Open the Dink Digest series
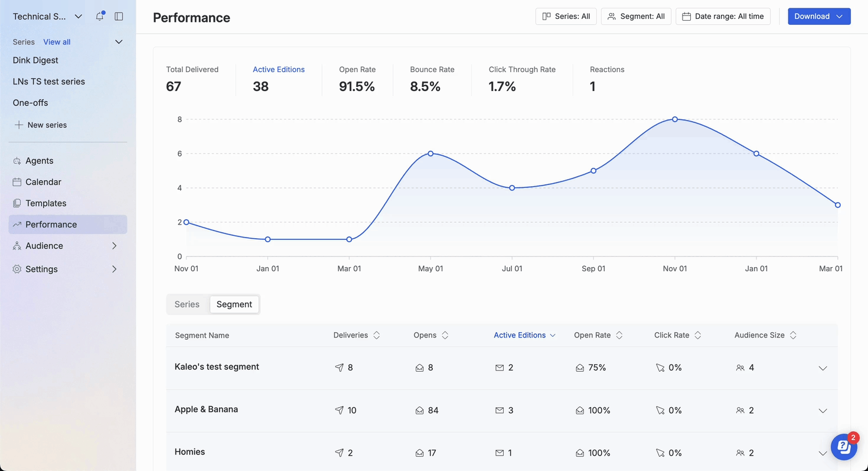The width and height of the screenshot is (868, 471). coord(35,60)
